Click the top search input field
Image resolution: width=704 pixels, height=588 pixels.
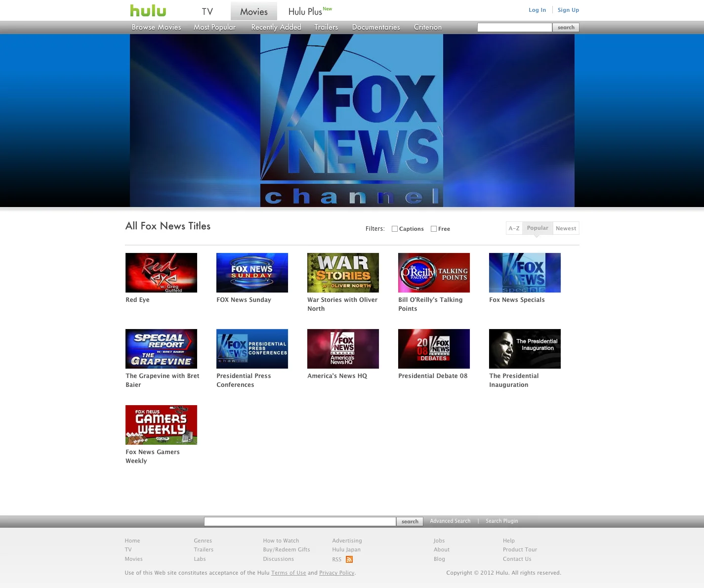(x=514, y=27)
